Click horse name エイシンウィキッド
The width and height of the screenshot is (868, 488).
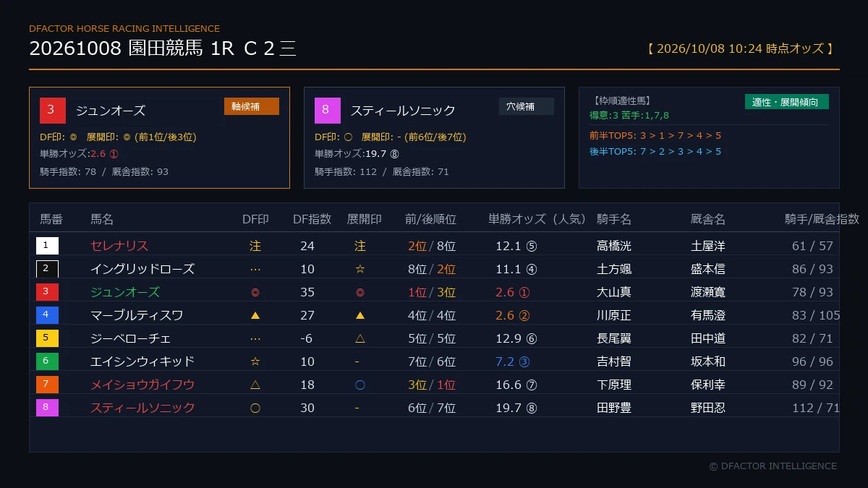click(x=142, y=361)
